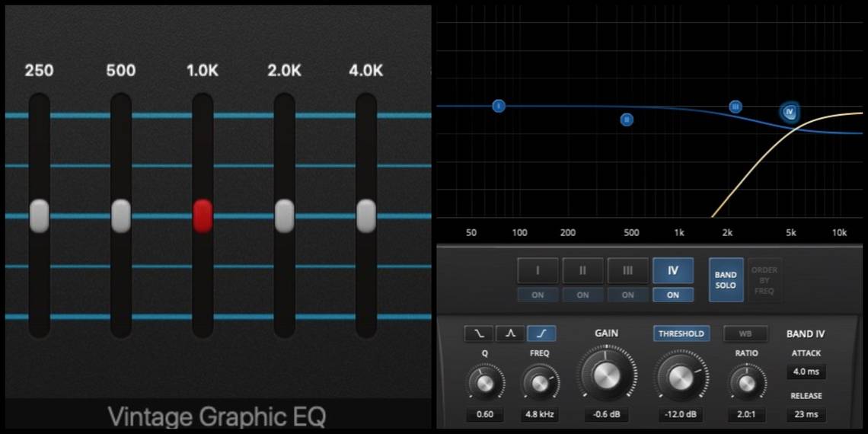Click band IV node on EQ graph
This screenshot has width=868, height=434.
click(790, 112)
